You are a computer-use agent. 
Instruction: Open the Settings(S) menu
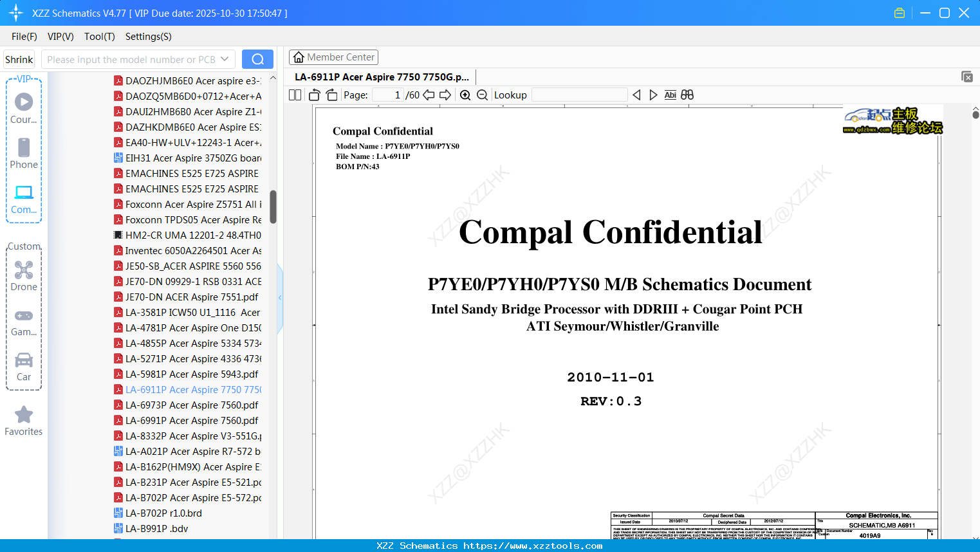(149, 37)
